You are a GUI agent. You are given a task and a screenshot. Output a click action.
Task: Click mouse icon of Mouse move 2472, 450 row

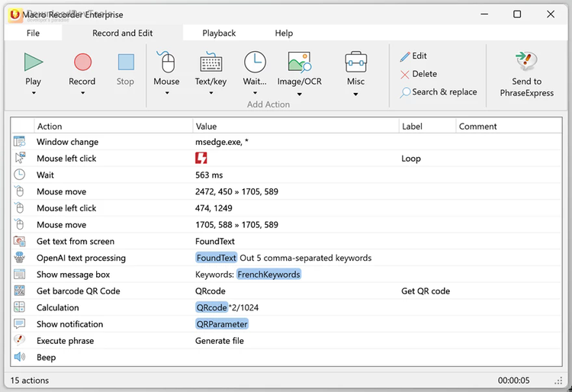[x=19, y=191]
